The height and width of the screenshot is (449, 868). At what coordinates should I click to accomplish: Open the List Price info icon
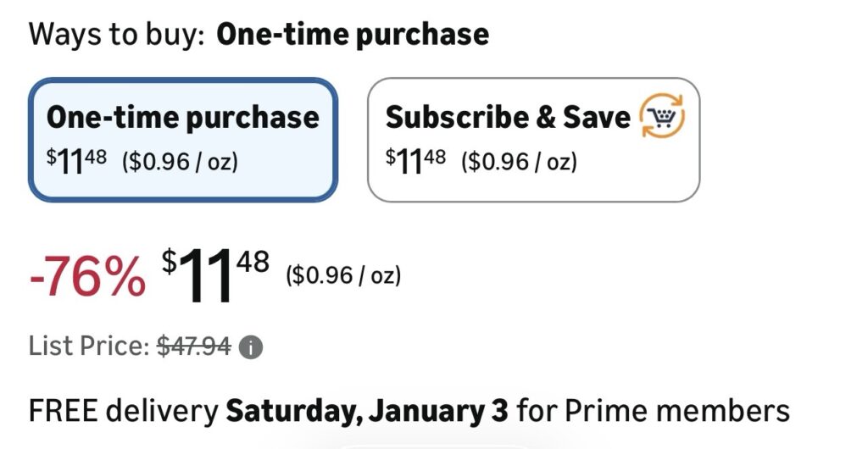click(x=251, y=346)
